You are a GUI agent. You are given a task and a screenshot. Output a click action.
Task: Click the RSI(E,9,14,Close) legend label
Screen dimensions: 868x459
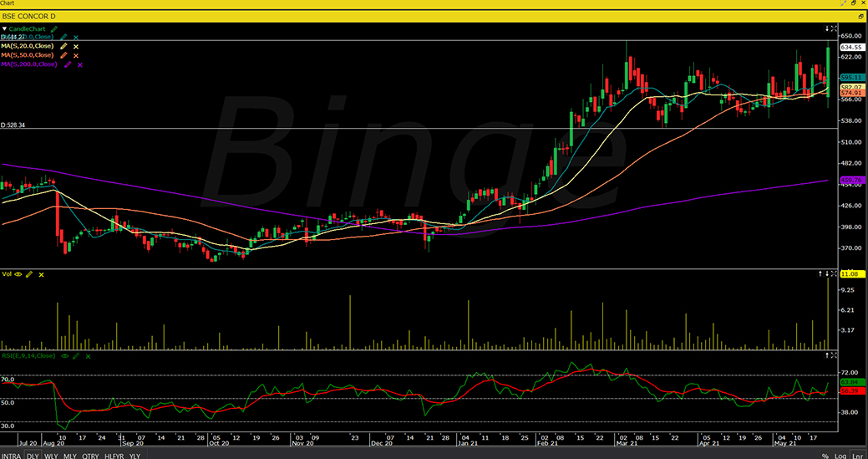coord(29,356)
